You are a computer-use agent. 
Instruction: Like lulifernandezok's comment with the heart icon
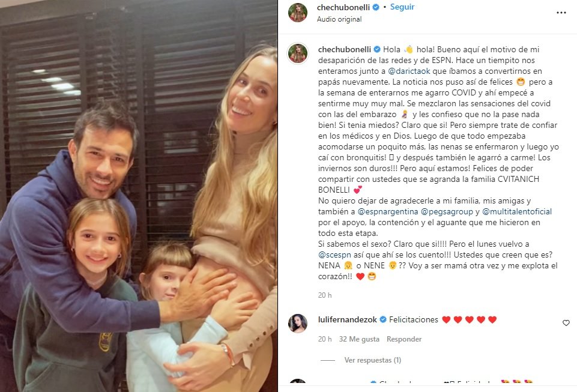pos(566,323)
